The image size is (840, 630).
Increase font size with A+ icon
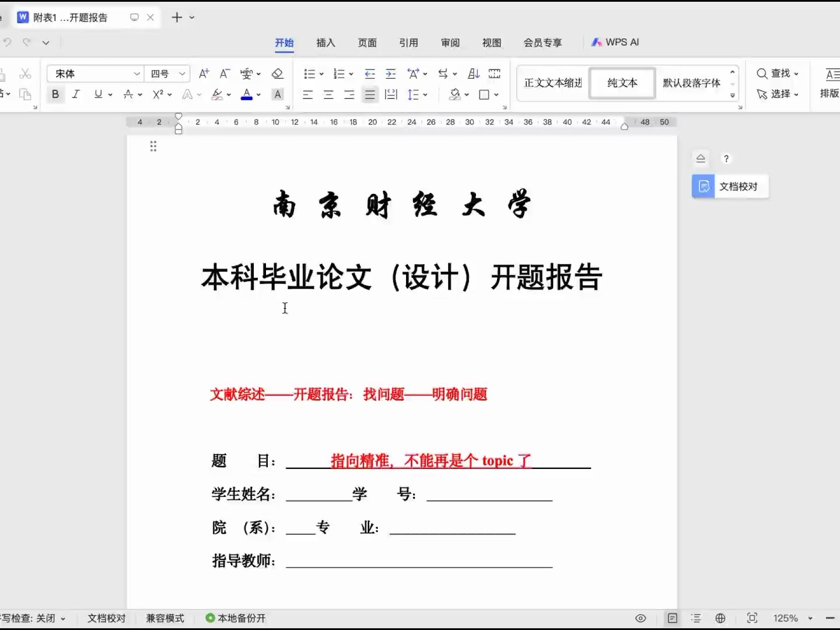click(204, 73)
